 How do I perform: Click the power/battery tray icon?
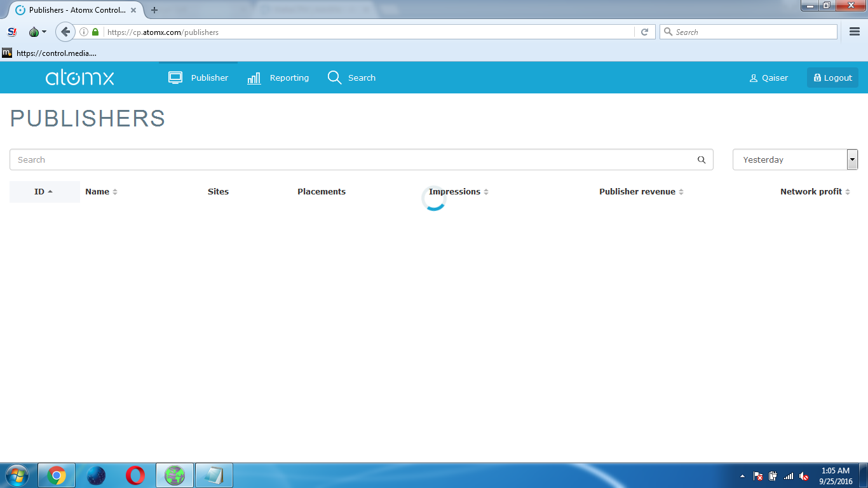[773, 476]
